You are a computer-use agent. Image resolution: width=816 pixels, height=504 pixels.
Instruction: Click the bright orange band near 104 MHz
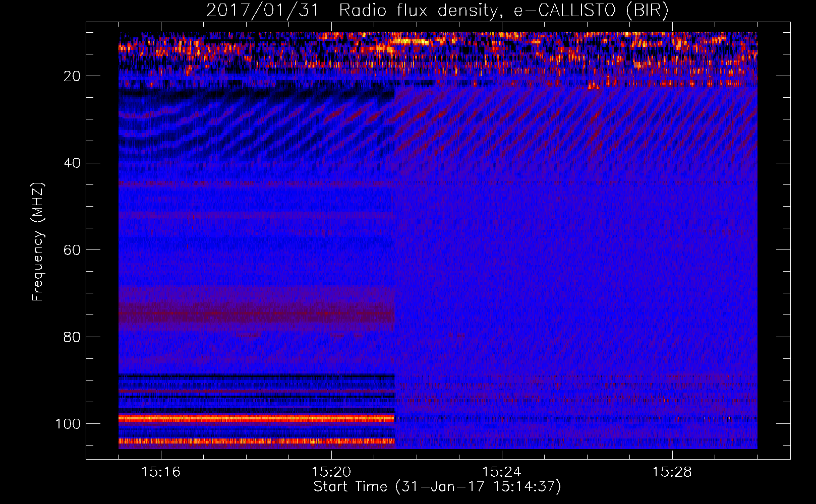pos(256,441)
